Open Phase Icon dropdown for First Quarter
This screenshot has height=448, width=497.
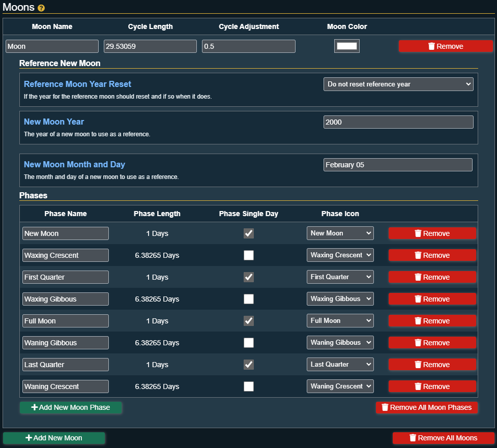click(x=340, y=277)
